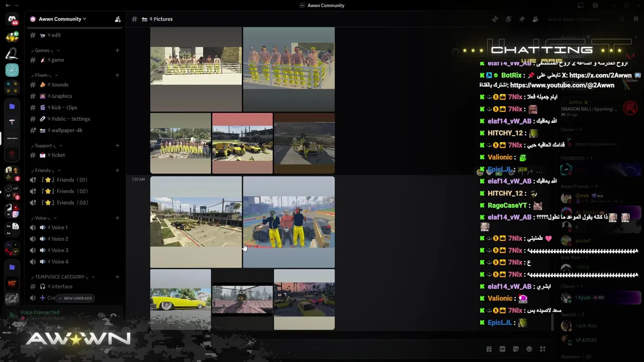The image size is (644, 362).
Task: Join Friends (02) voice channel
Action: coord(75,192)
